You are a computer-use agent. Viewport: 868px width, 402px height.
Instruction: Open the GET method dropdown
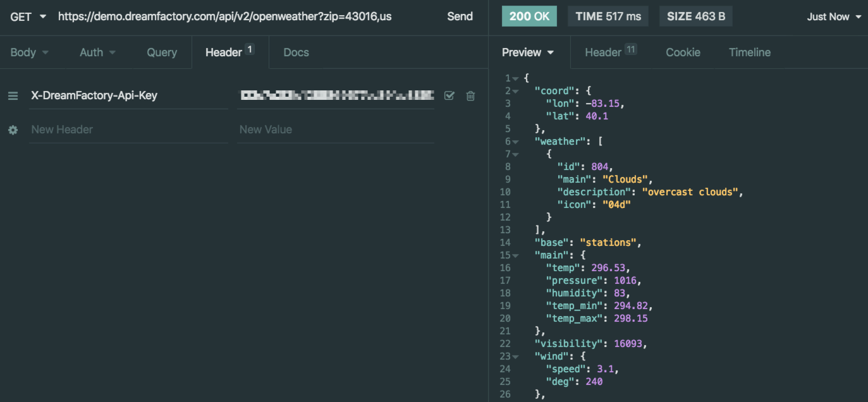pos(28,16)
